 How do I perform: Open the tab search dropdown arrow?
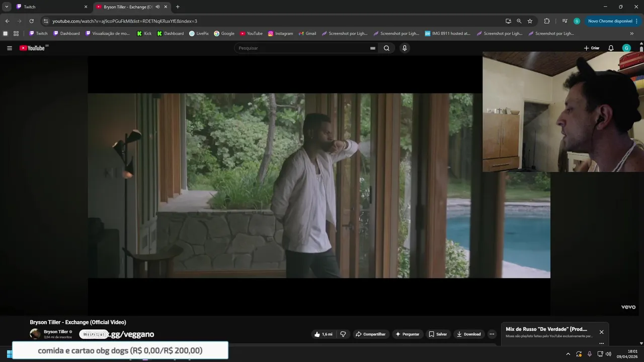click(x=7, y=7)
